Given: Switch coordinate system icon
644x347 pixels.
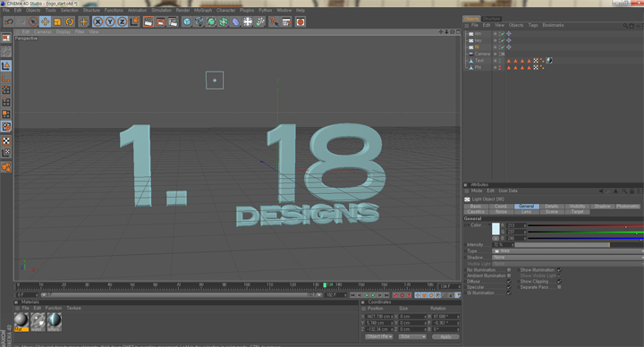Looking at the screenshot, I should pyautogui.click(x=134, y=21).
